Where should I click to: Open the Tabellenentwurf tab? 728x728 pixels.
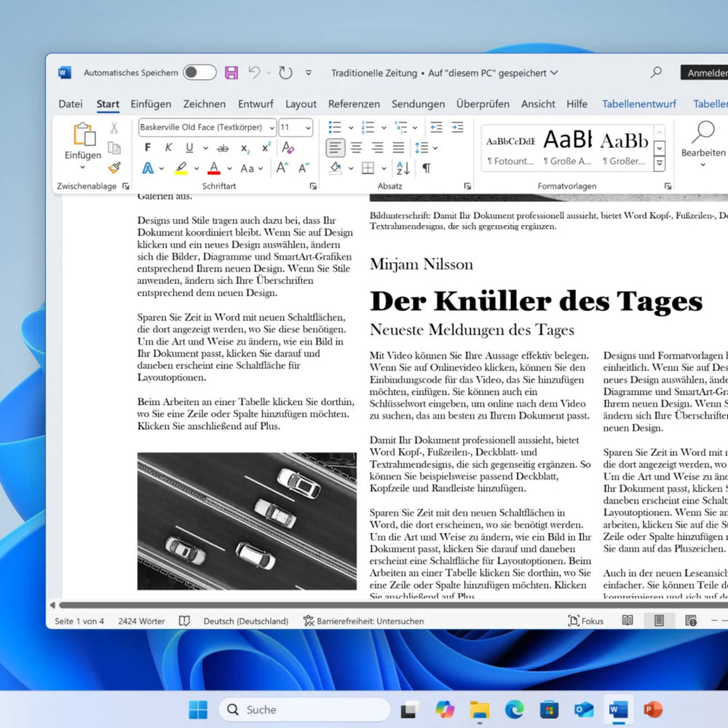(639, 103)
